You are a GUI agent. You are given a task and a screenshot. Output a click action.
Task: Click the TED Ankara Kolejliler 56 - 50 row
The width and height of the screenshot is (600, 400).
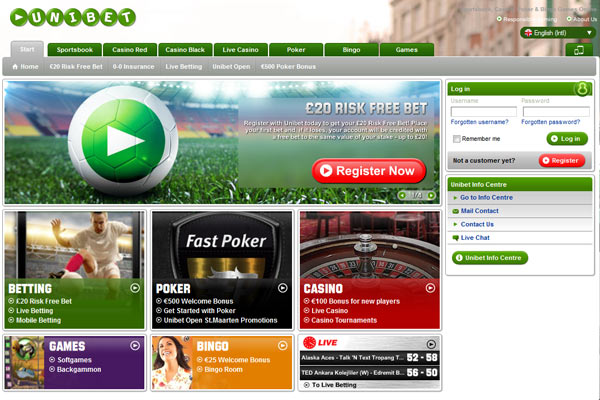point(370,372)
